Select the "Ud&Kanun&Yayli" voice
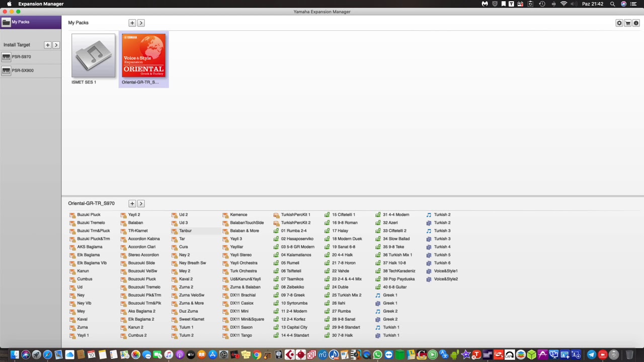 246,279
